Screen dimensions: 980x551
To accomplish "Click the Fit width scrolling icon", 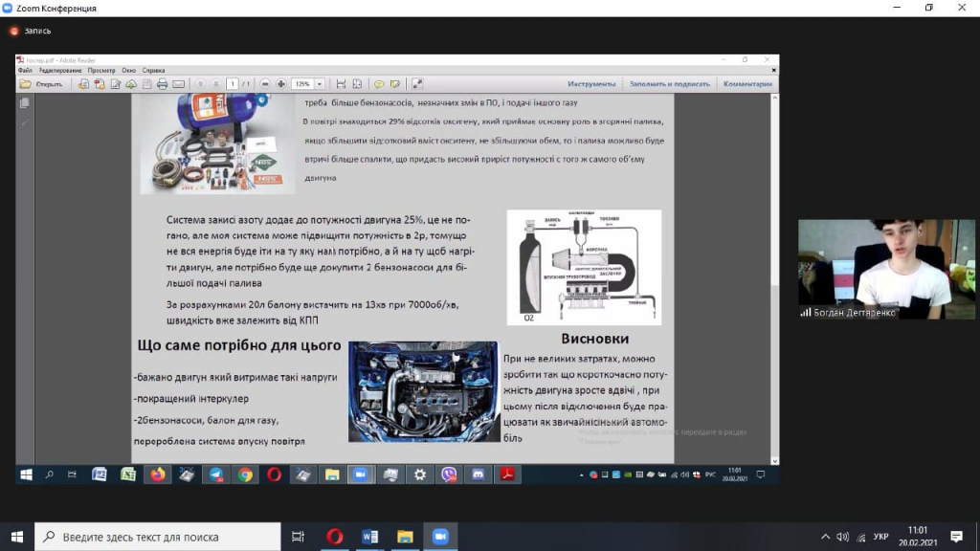I will pos(341,84).
